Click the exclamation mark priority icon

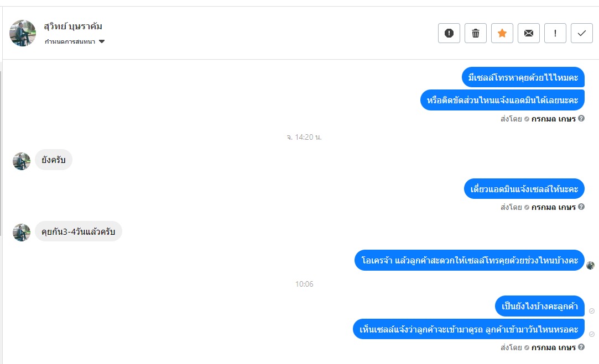555,33
